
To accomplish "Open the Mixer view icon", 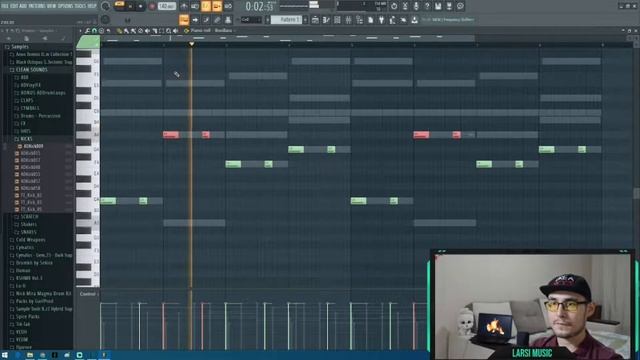I will [x=348, y=20].
